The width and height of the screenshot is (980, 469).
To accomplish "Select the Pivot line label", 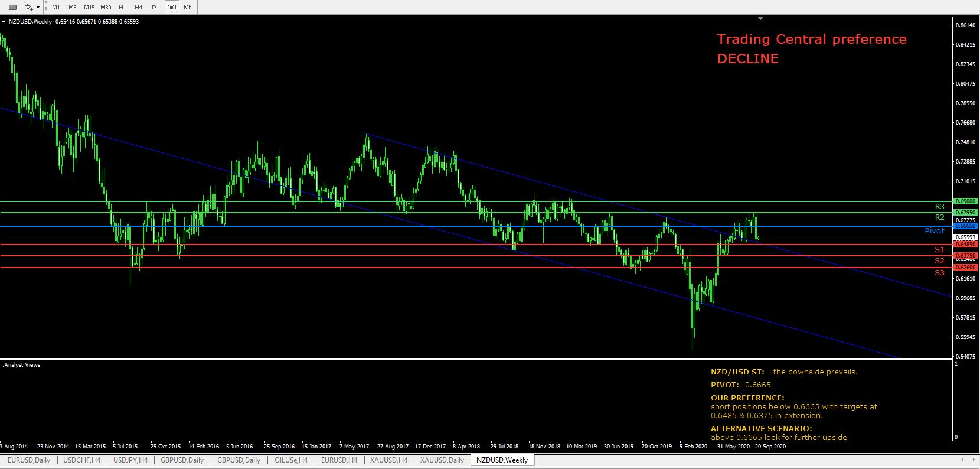I will pos(935,231).
